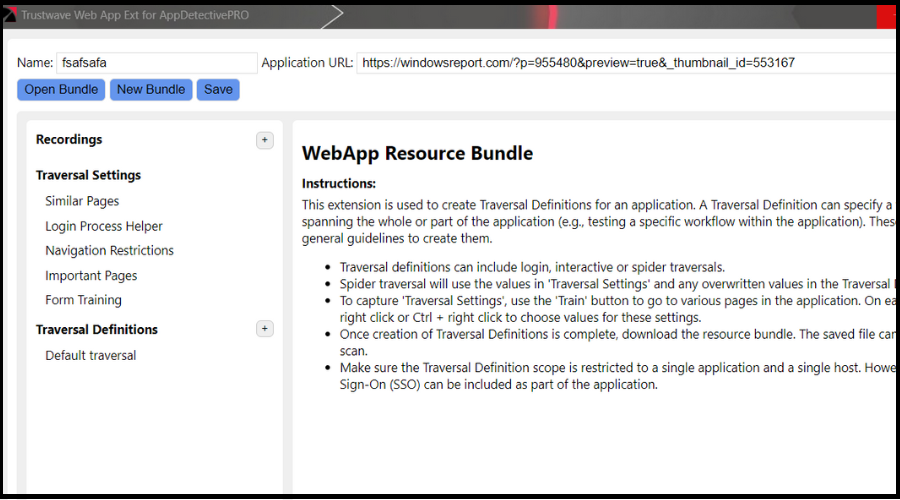The width and height of the screenshot is (900, 500).
Task: Click the WebApp Resource Bundle title
Action: (x=417, y=153)
